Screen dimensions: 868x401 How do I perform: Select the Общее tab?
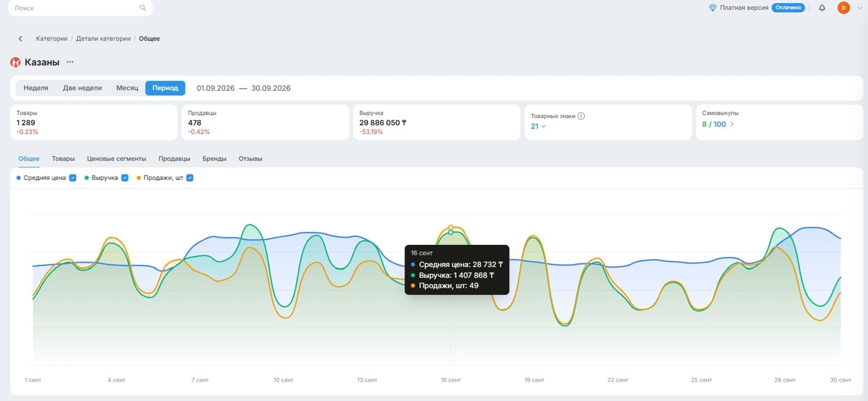(x=29, y=159)
